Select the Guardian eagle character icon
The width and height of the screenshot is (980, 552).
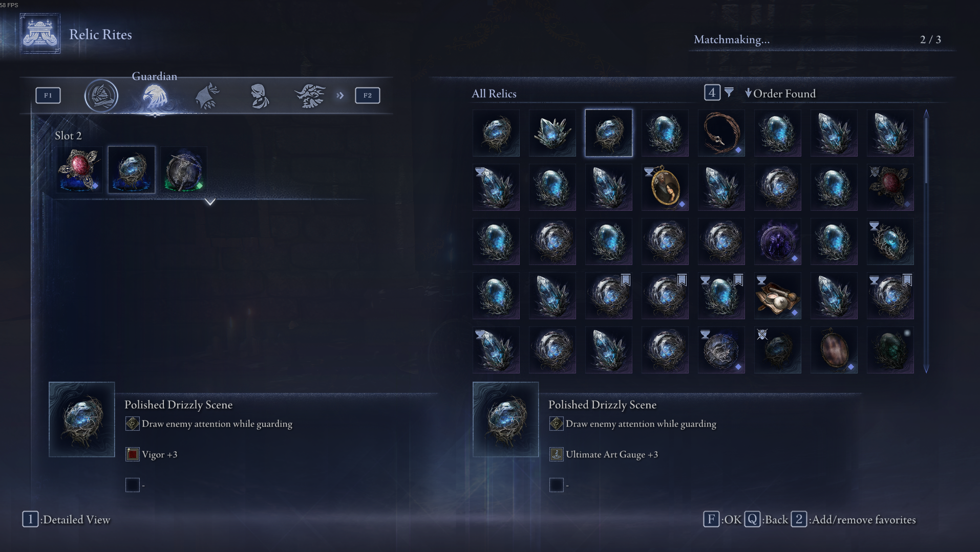click(x=155, y=96)
